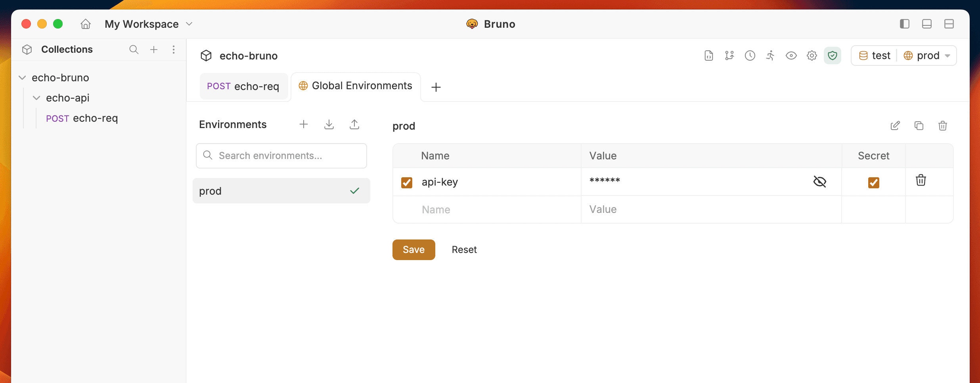
Task: Click inside the Search environments field
Action: click(x=281, y=155)
